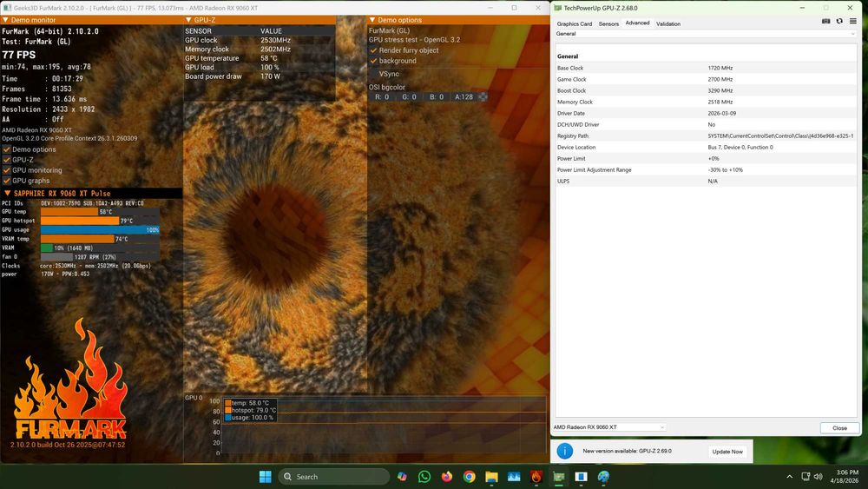Select the Registry Path row
Image resolution: width=868 pixels, height=489 pixels.
pyautogui.click(x=706, y=135)
